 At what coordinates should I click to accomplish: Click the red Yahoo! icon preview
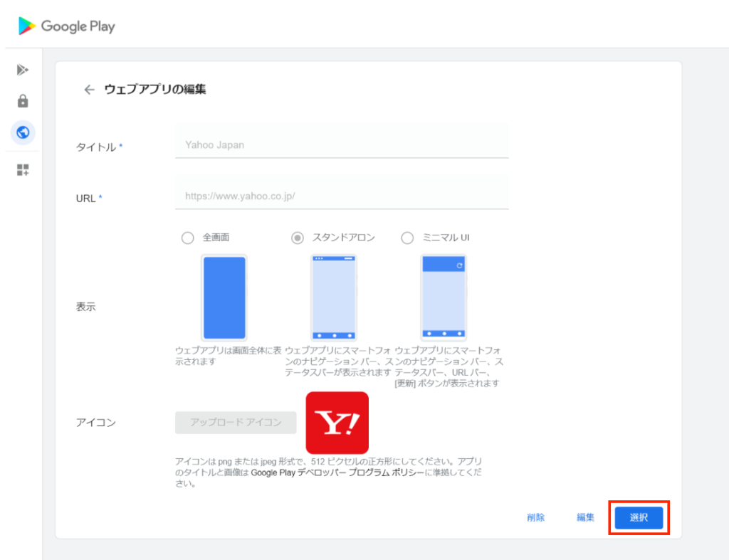pyautogui.click(x=337, y=423)
